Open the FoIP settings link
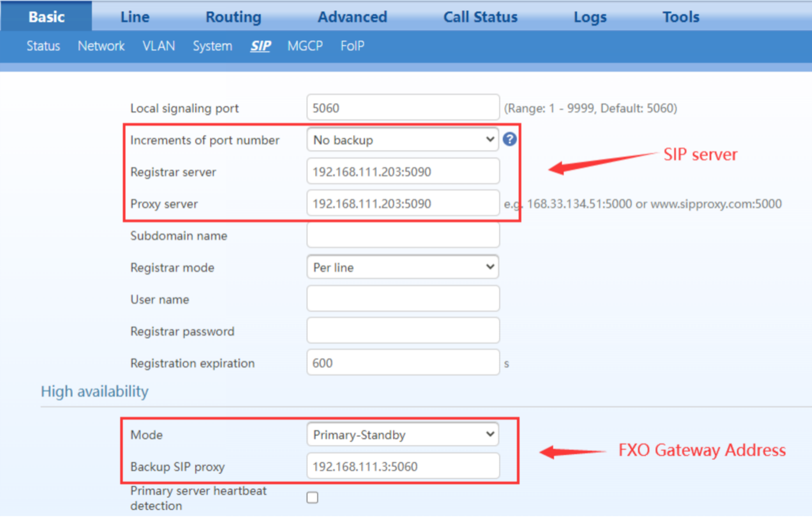The width and height of the screenshot is (812, 517). click(x=352, y=46)
